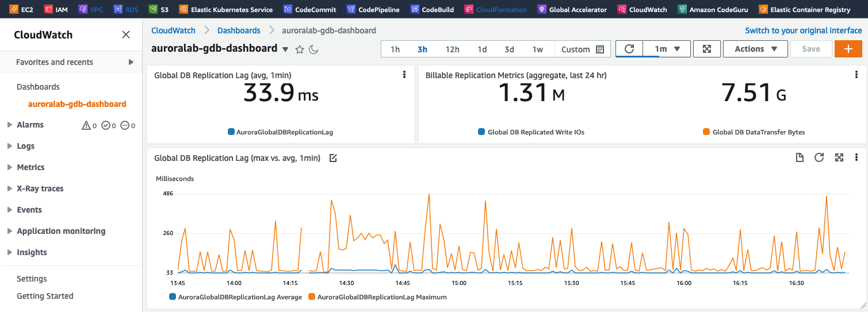868x312 pixels.
Task: Set time range to 3h
Action: 422,49
